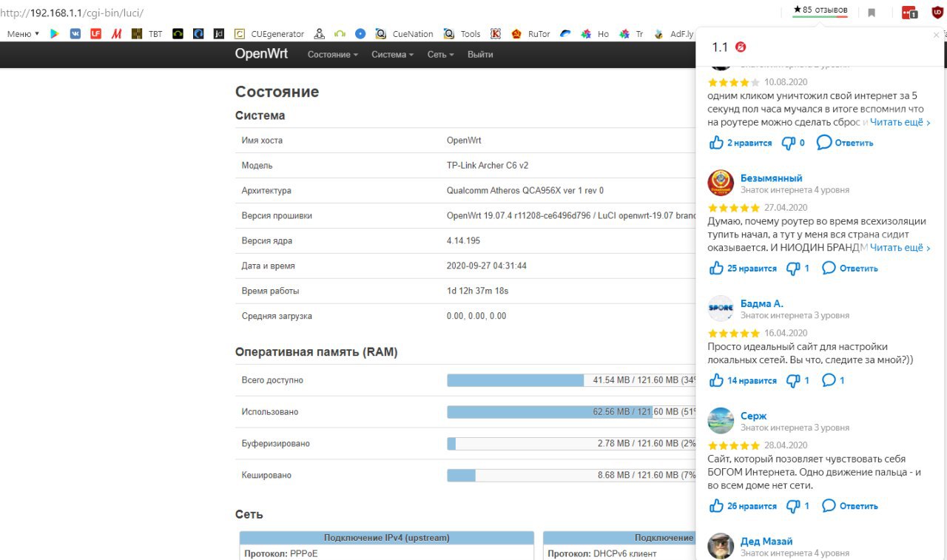This screenshot has height=560, width=947.
Task: Click the Qualcomm Atheros QCA956X architecture value
Action: (x=525, y=191)
